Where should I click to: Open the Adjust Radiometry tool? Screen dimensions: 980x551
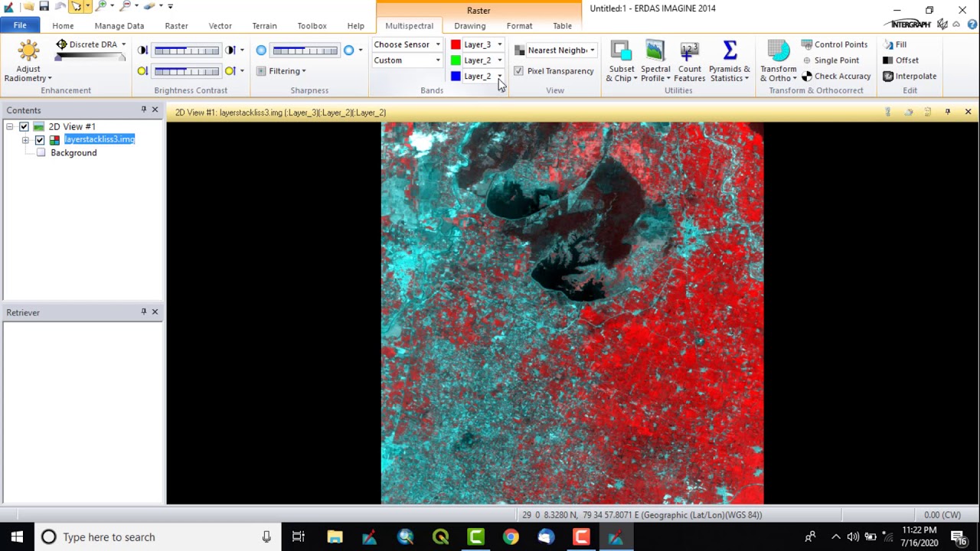28,61
